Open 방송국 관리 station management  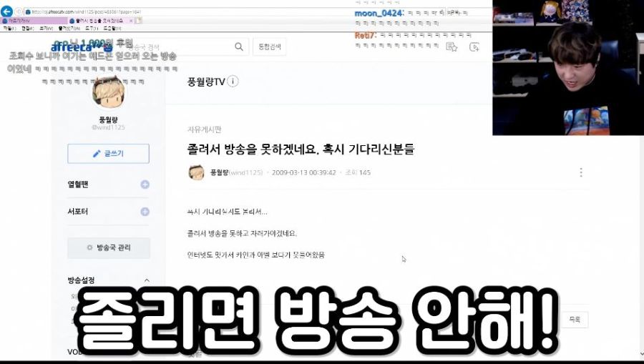[x=109, y=248]
